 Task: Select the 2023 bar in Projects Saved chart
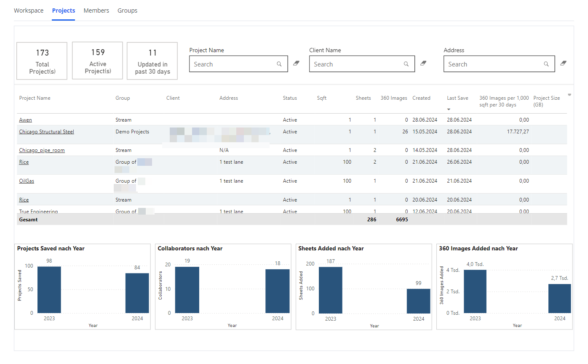click(49, 290)
